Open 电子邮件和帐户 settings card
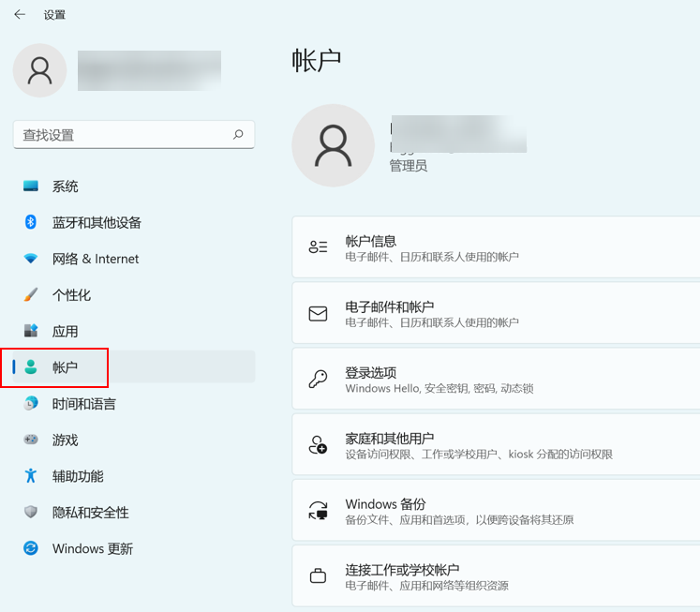Screen dimensions: 700x612 tap(497, 313)
